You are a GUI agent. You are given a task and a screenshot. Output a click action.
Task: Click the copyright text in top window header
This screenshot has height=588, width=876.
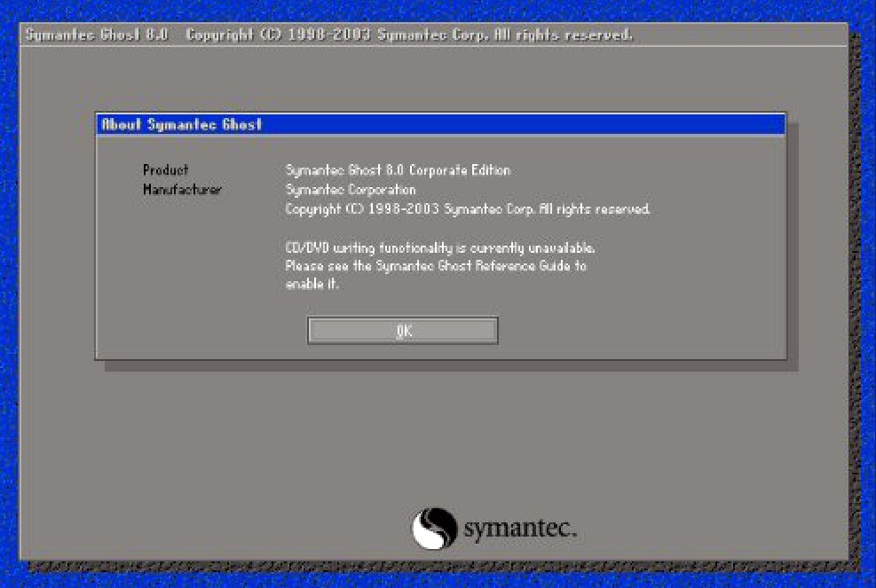[x=409, y=35]
